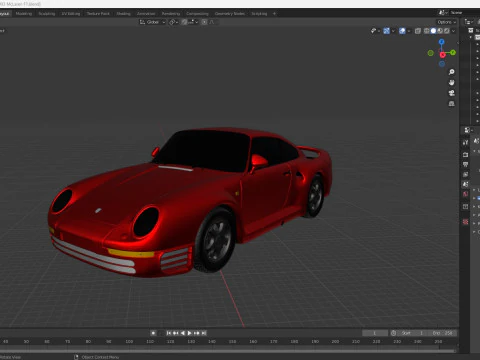Switch perspective/orthographic with the grid icon
The image size is (480, 360).
[452, 104]
